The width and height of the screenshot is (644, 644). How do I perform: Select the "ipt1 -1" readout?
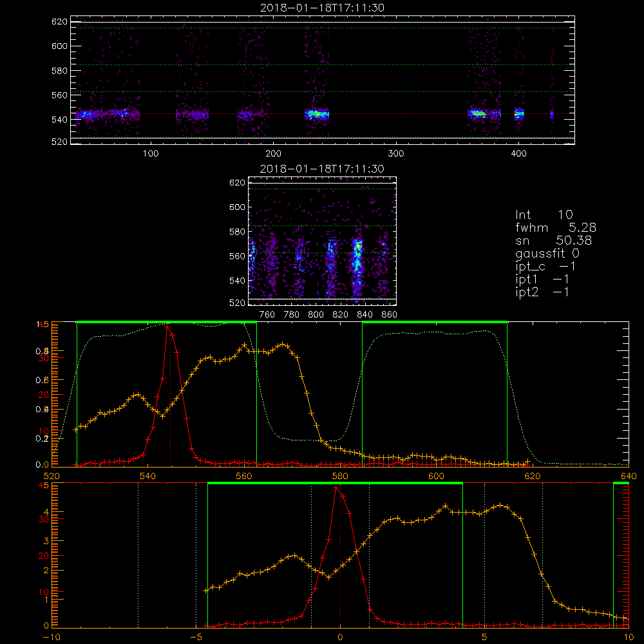pos(542,279)
